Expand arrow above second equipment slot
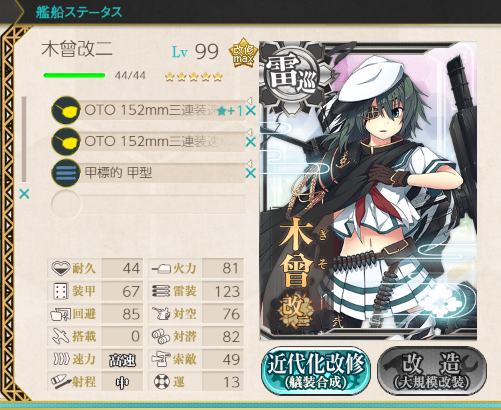501x410 pixels. tap(249, 132)
